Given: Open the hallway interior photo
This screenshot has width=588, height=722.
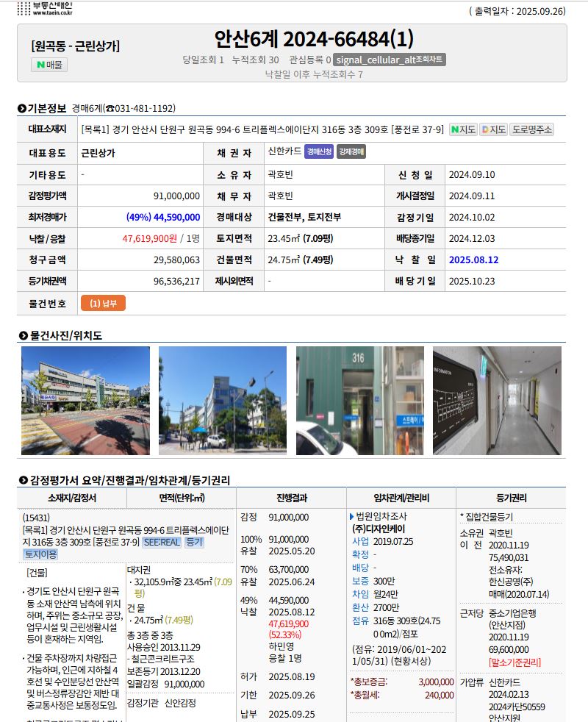Looking at the screenshot, I should [497, 401].
